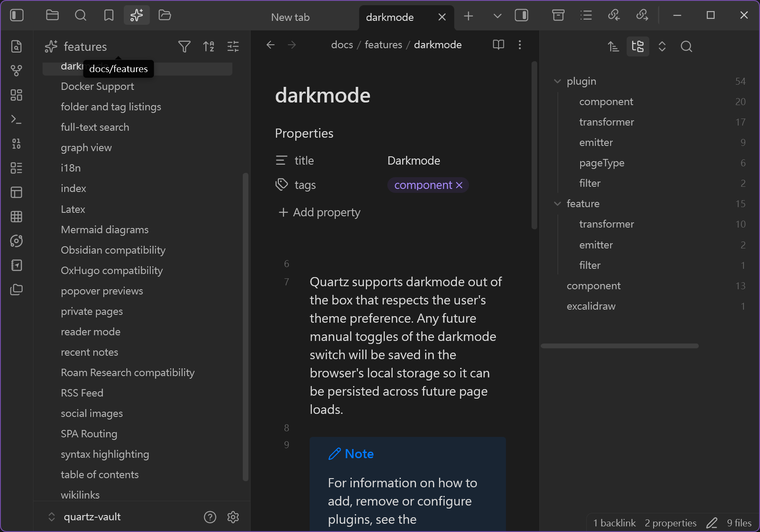
Task: Select the sparkle navigation icon in the top toolbar
Action: point(137,16)
